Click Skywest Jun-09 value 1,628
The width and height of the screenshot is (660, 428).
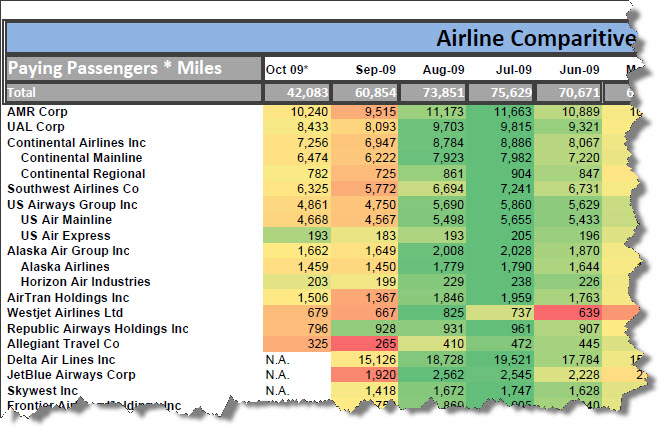[568, 391]
